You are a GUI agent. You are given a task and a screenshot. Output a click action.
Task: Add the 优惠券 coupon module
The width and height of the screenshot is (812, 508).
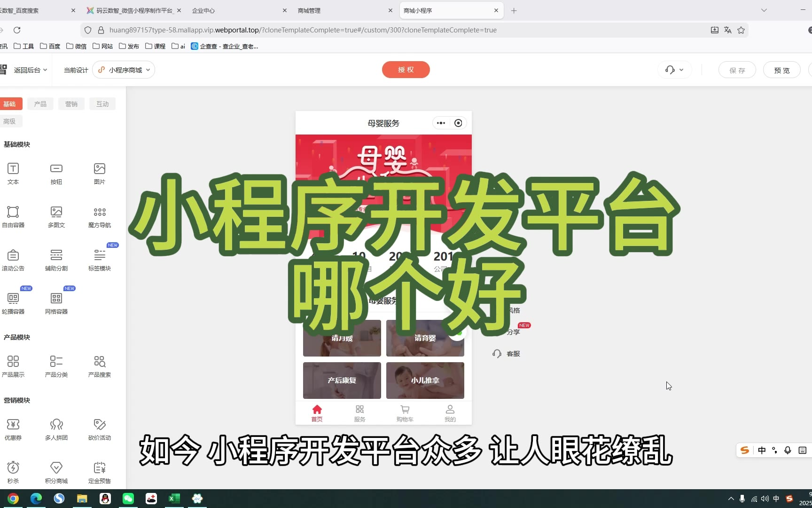[x=13, y=429]
